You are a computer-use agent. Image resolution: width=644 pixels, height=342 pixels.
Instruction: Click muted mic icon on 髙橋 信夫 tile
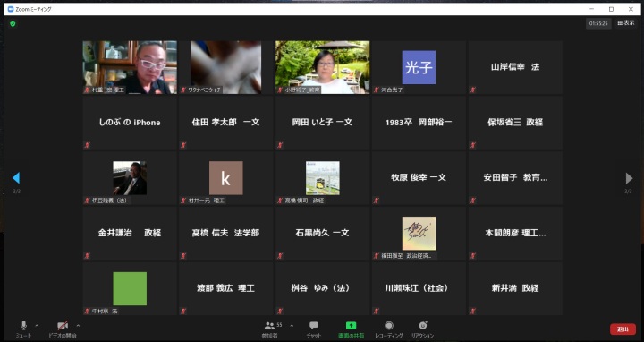click(183, 256)
